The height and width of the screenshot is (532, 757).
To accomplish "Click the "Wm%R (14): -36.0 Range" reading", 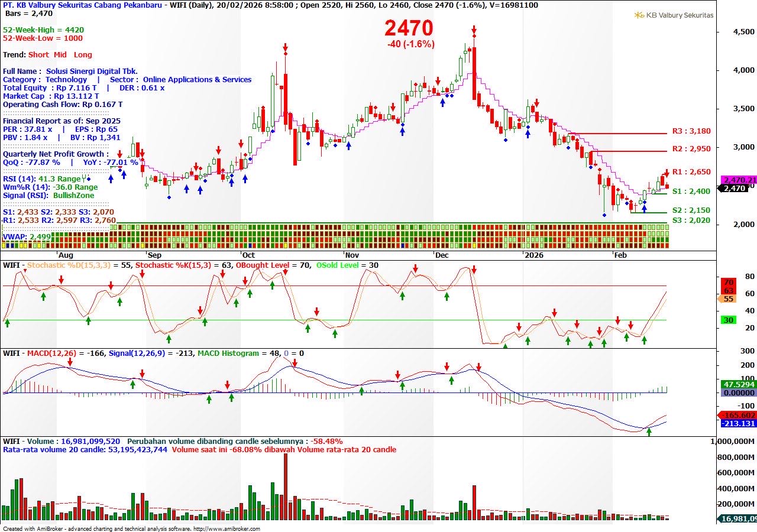I will tap(50, 187).
